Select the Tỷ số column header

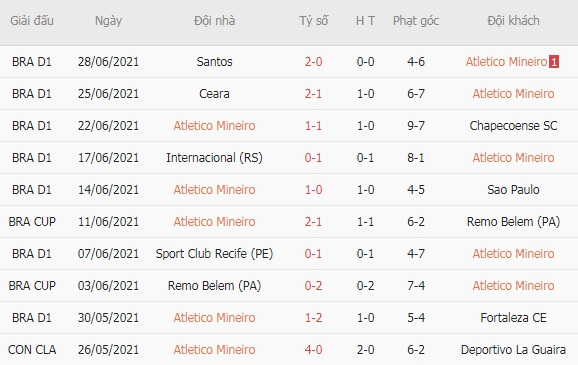313,21
